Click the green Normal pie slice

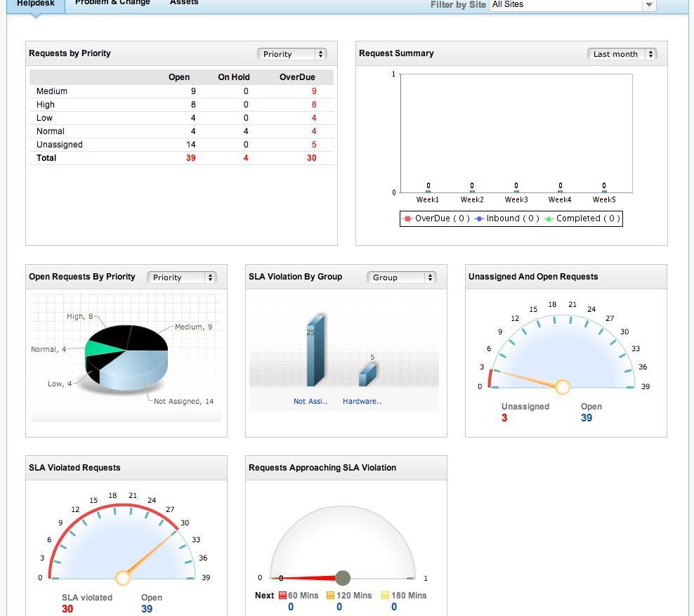(x=103, y=348)
